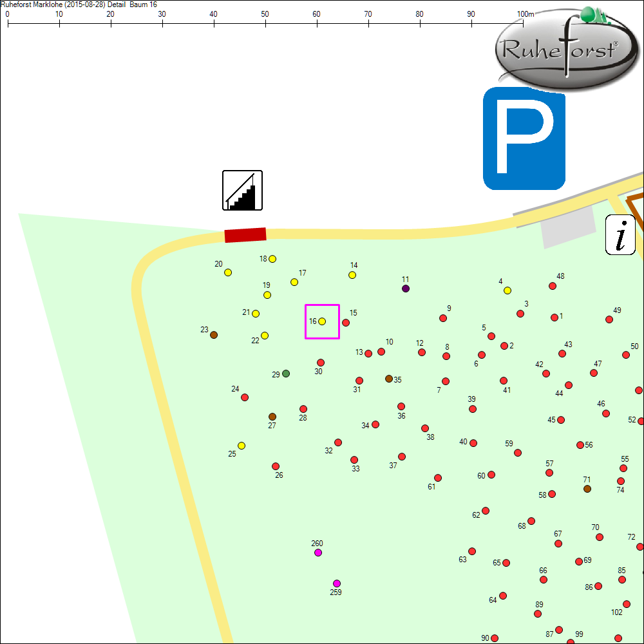Image resolution: width=644 pixels, height=644 pixels.
Task: Select red tree marker 59
Action: pos(518,453)
